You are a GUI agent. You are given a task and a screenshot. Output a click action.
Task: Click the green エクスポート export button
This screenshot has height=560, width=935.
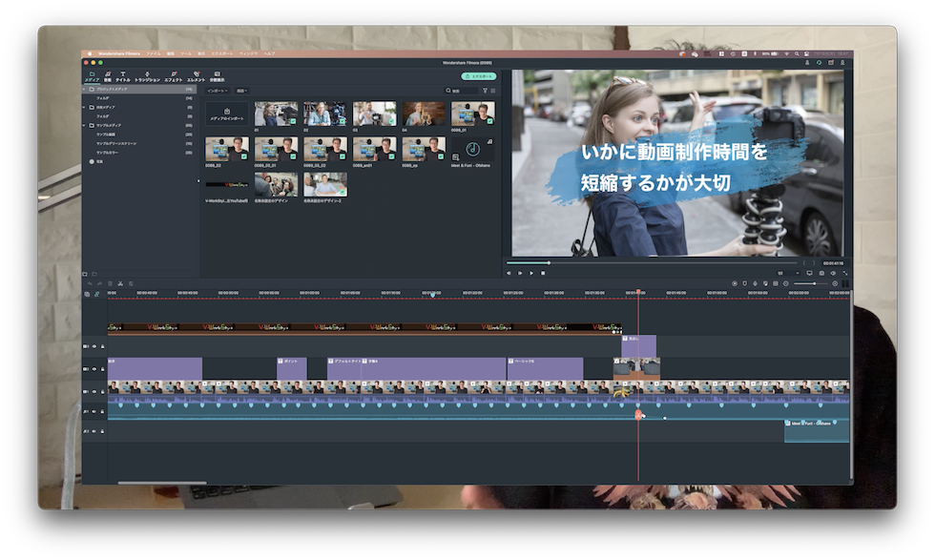click(478, 76)
